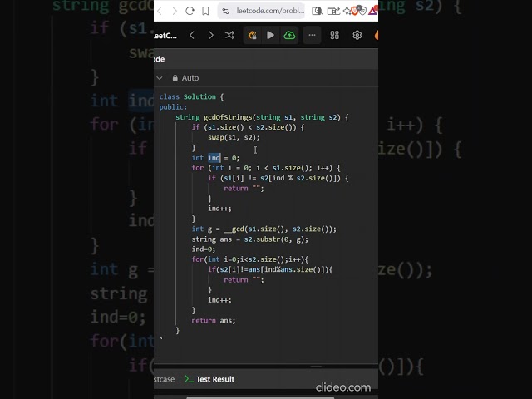The image size is (532, 399).
Task: Click the padlock icon beside Auto
Action: pyautogui.click(x=175, y=78)
